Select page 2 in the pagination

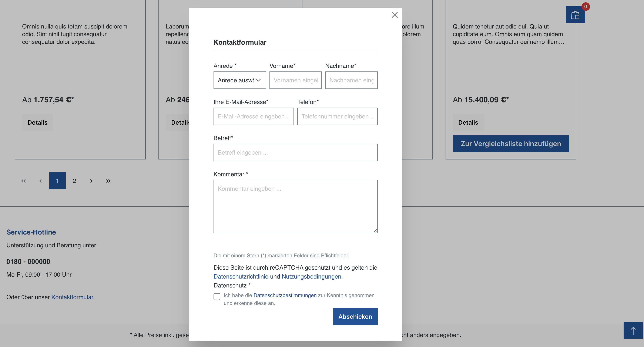coord(74,181)
